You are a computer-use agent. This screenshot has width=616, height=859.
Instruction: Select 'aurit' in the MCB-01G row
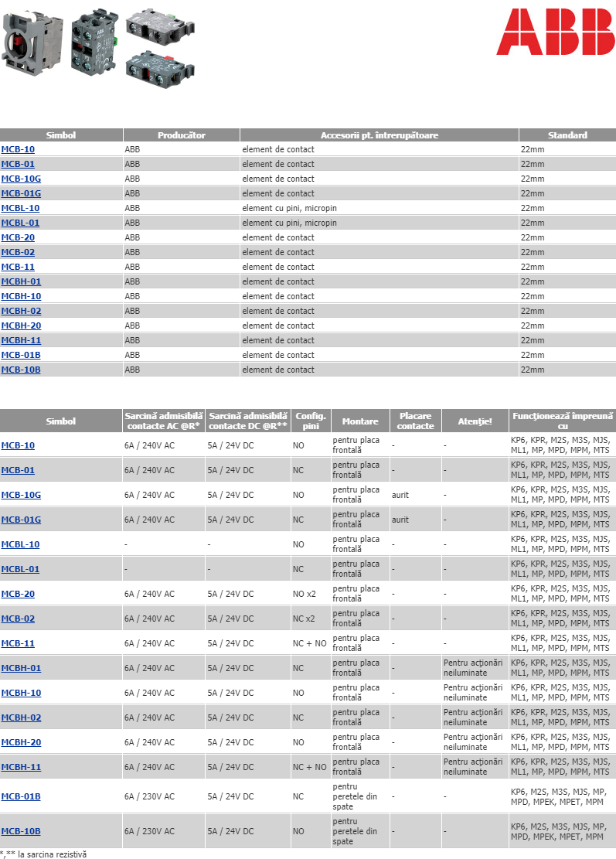[400, 520]
